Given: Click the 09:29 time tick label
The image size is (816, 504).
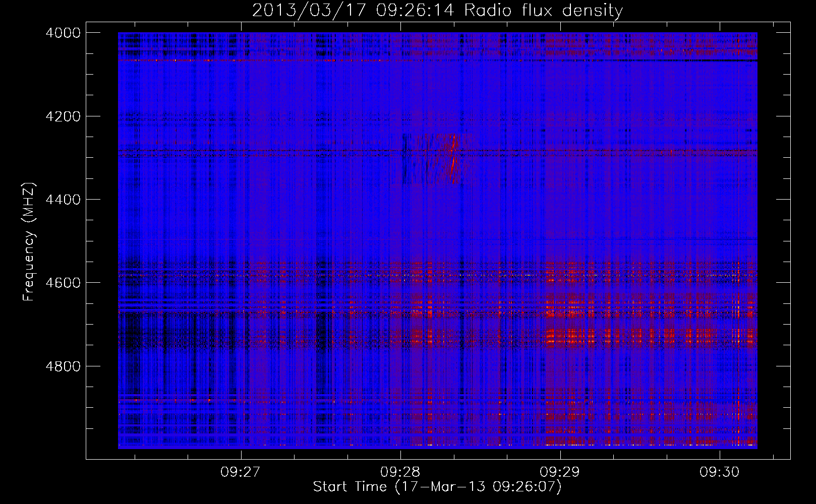Looking at the screenshot, I should (560, 472).
